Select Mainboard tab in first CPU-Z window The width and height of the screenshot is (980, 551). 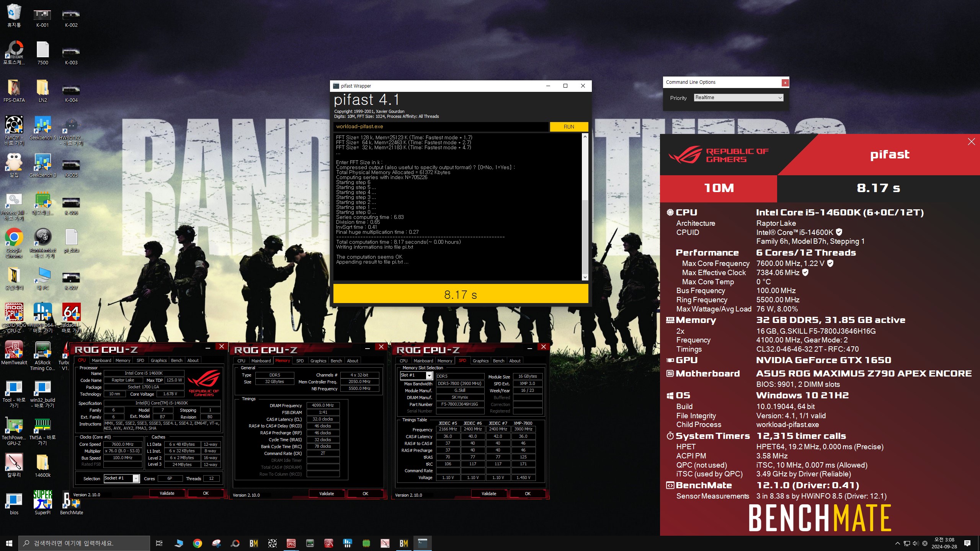[101, 360]
